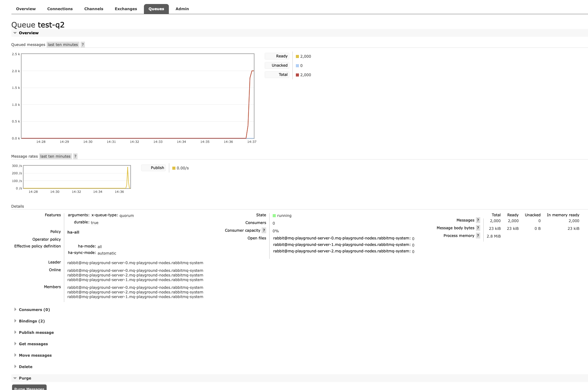This screenshot has width=588, height=390.
Task: Toggle the Ready series legend checkbox
Action: (x=277, y=56)
